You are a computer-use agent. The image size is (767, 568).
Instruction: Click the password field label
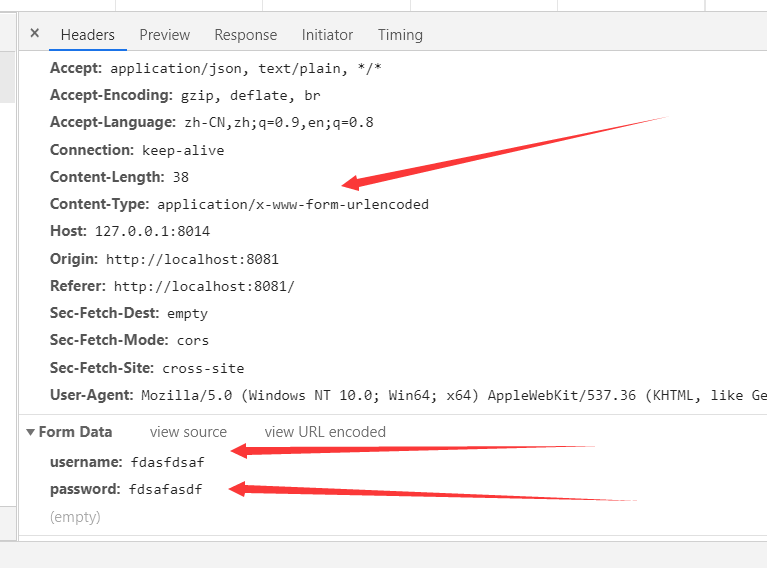[x=85, y=489]
